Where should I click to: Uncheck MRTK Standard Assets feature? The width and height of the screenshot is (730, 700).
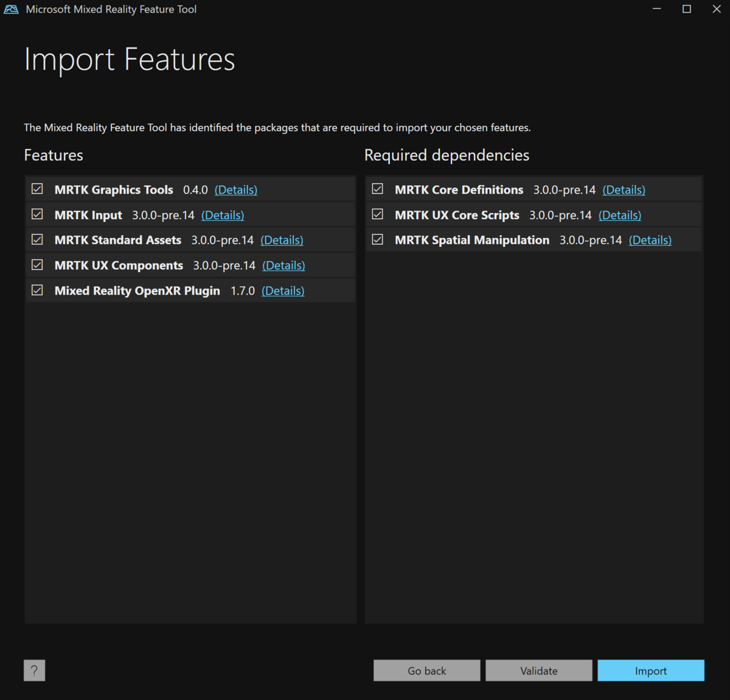tap(38, 240)
